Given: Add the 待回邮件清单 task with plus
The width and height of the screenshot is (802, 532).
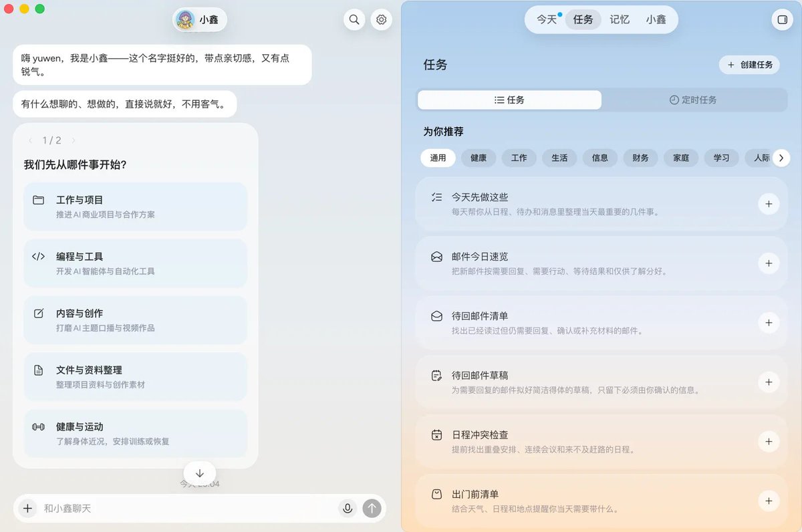Looking at the screenshot, I should click(x=769, y=323).
